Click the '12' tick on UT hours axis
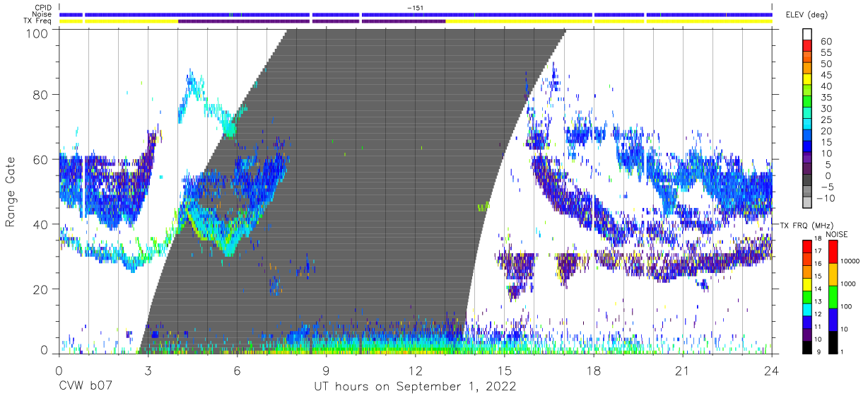 tap(415, 371)
